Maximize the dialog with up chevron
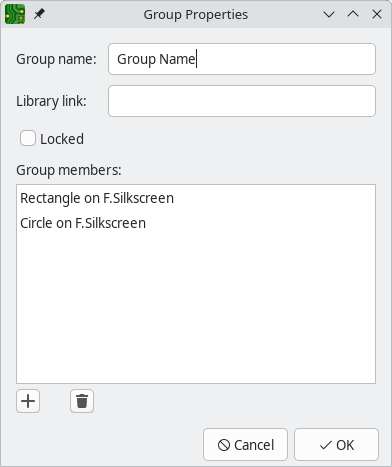Screen dimensions: 392x467 [x=353, y=14]
